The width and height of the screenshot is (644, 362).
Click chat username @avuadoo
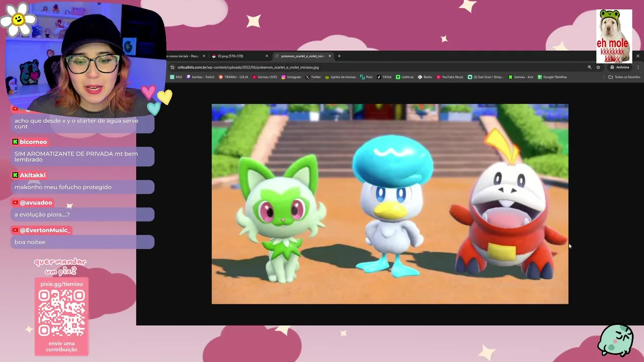coord(36,203)
